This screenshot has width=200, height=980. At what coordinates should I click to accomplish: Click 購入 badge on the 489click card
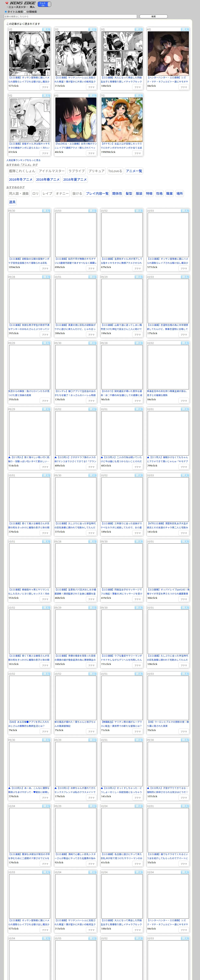coord(92,409)
